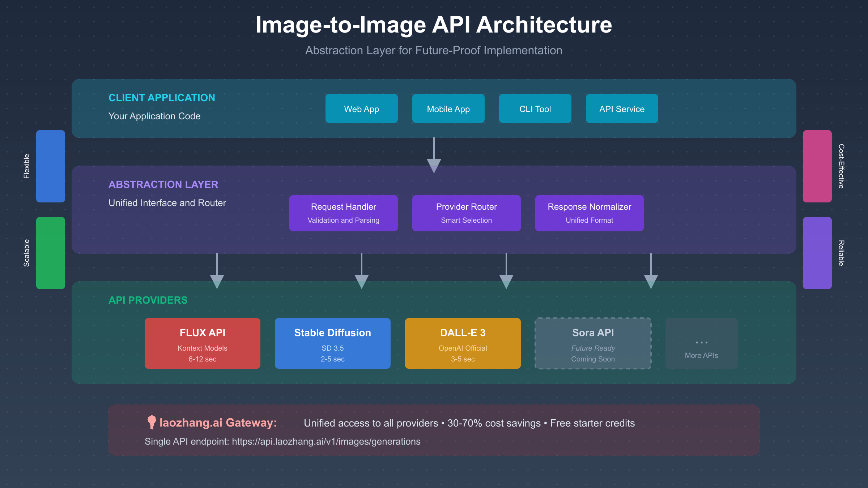Click the Web App box
The height and width of the screenshot is (488, 868).
[362, 108]
